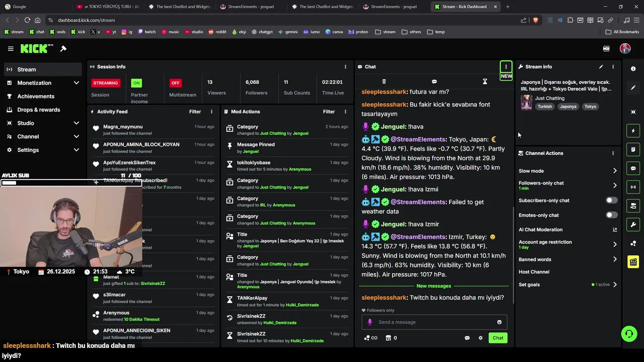This screenshot has height=362, width=644.
Task: Open the Chat panel three-dot options
Action: [x=506, y=66]
